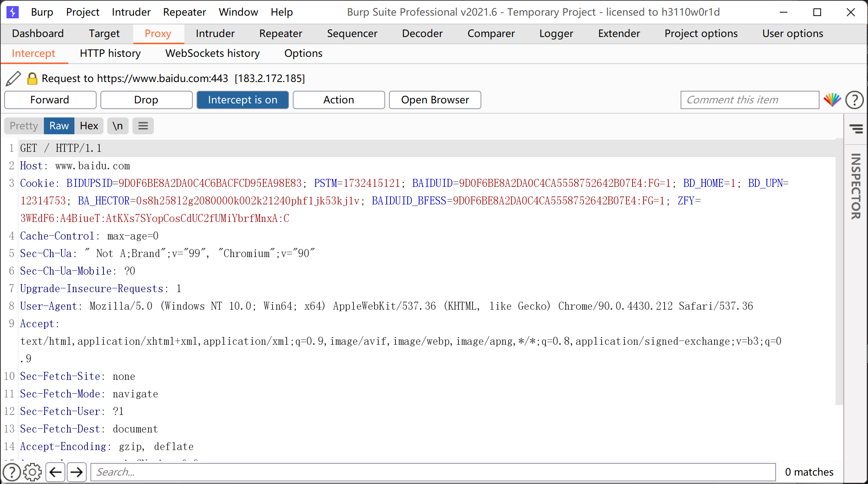Click the User-Agent header name
The height and width of the screenshot is (484, 868).
coord(48,306)
